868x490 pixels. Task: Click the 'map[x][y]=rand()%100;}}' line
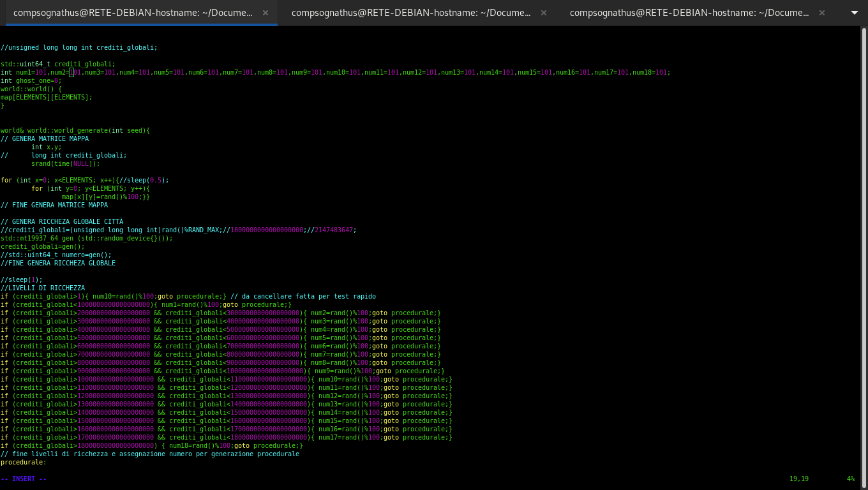106,197
